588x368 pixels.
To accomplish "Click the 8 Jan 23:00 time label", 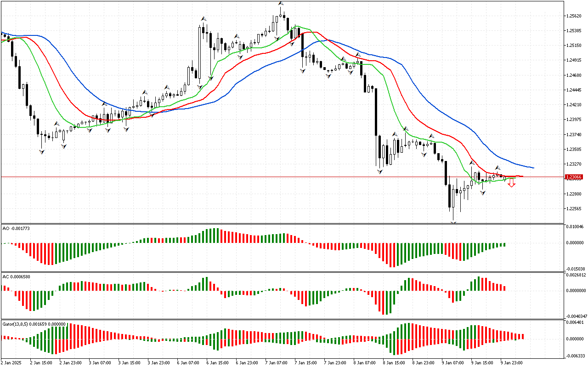I will coord(423,362).
